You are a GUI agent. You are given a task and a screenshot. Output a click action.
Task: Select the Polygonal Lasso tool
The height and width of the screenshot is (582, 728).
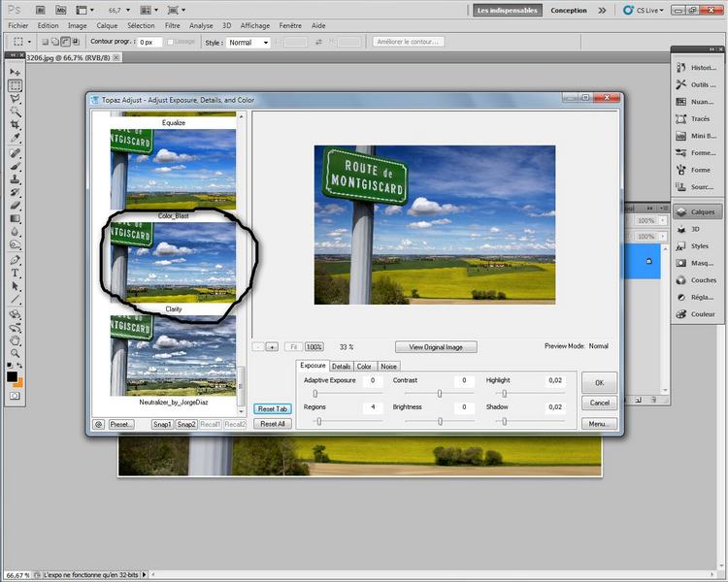15,98
